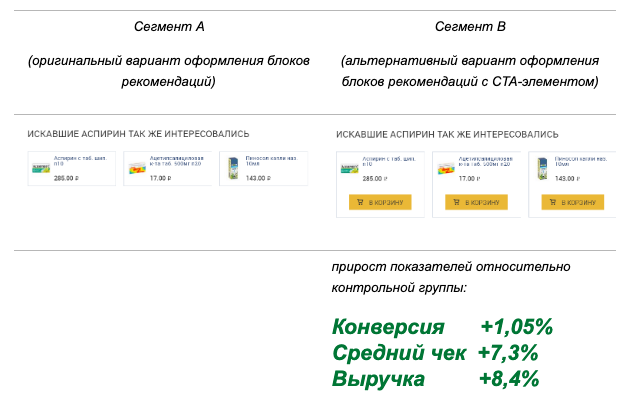Open Пеносол капли image in Сегмент A
Screen dimensions: 630x408
coord(234,168)
